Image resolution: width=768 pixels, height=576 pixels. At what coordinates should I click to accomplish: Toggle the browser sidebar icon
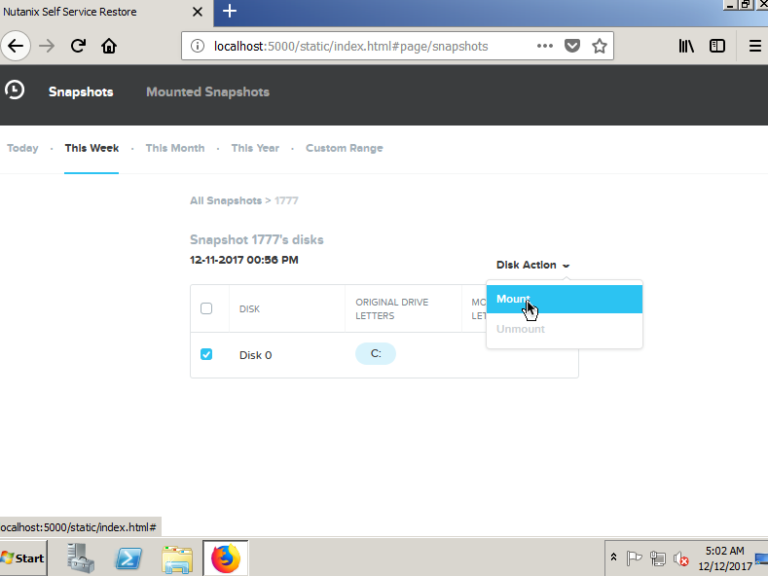(717, 46)
